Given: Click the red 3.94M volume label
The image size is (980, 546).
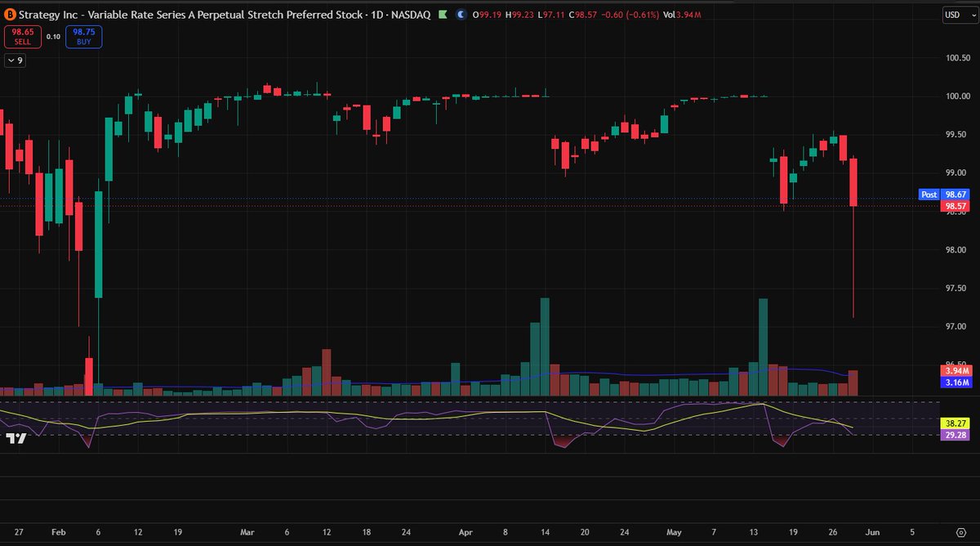Looking at the screenshot, I should tap(955, 371).
